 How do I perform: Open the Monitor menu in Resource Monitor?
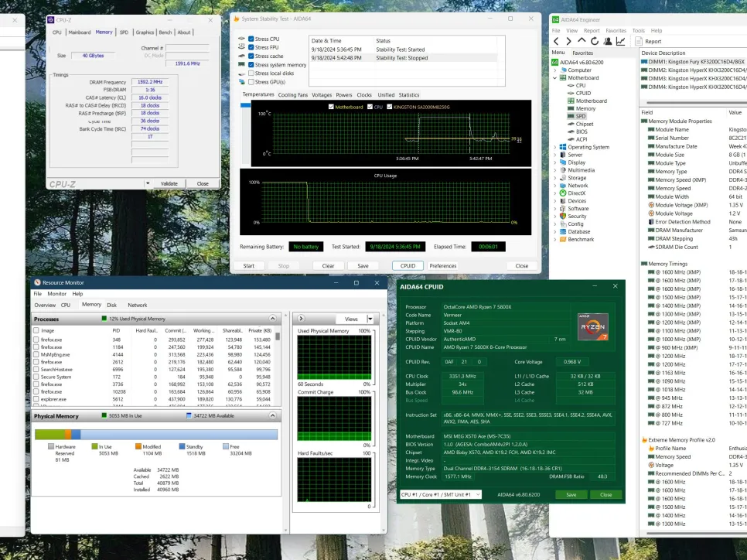tap(56, 294)
